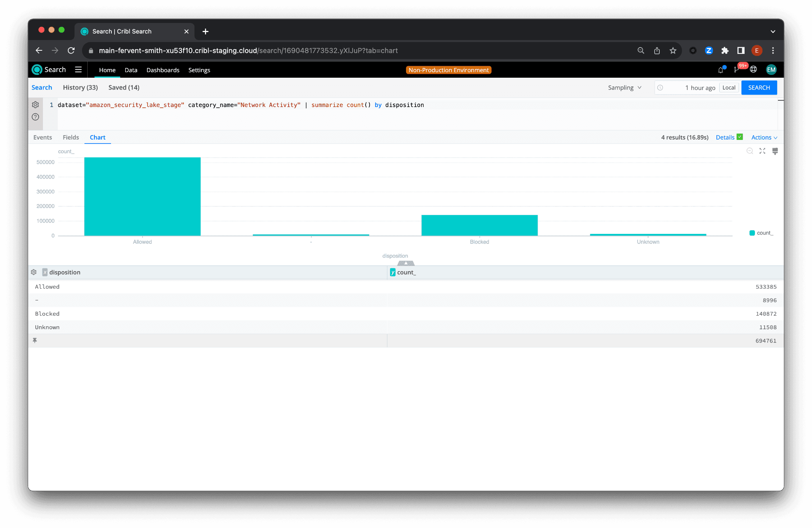Open the hamburger menu next to Search

pyautogui.click(x=78, y=70)
